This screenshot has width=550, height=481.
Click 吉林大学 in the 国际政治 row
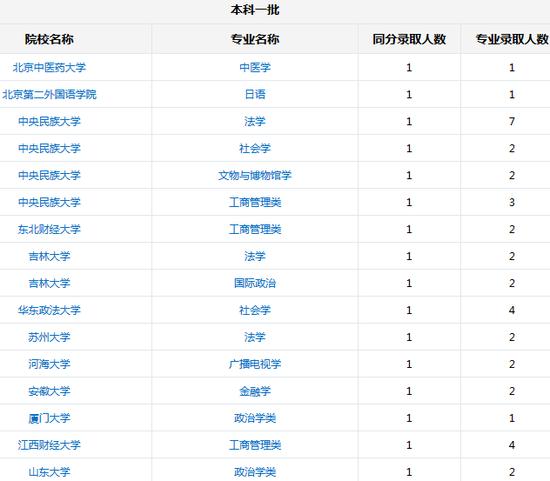point(49,283)
